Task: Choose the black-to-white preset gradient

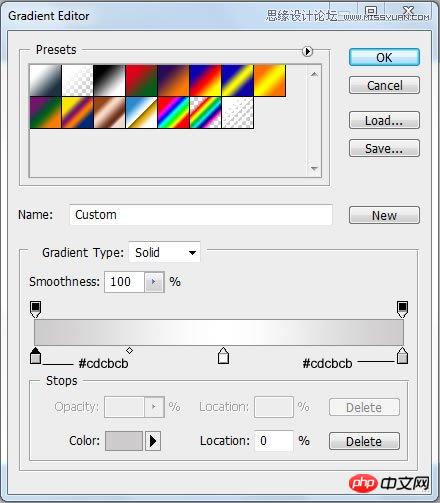Action: point(109,80)
